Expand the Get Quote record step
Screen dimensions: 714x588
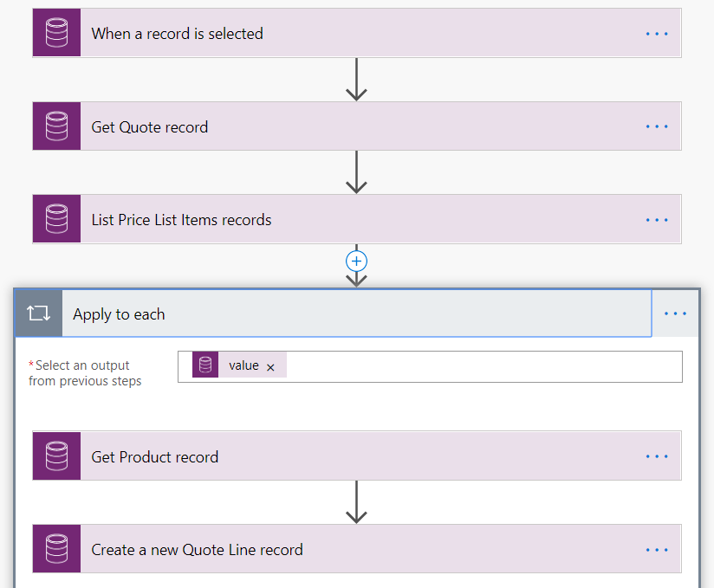(347, 126)
